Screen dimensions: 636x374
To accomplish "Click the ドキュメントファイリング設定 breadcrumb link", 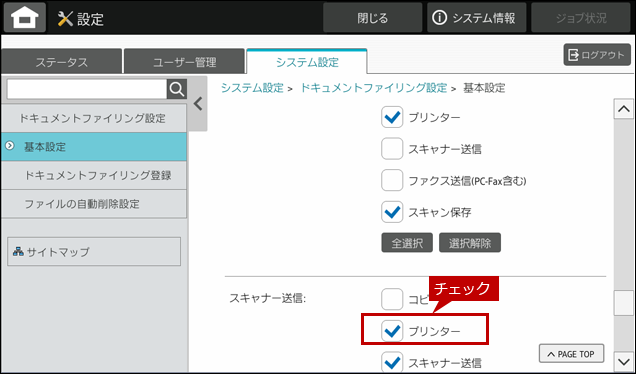I will coord(373,88).
